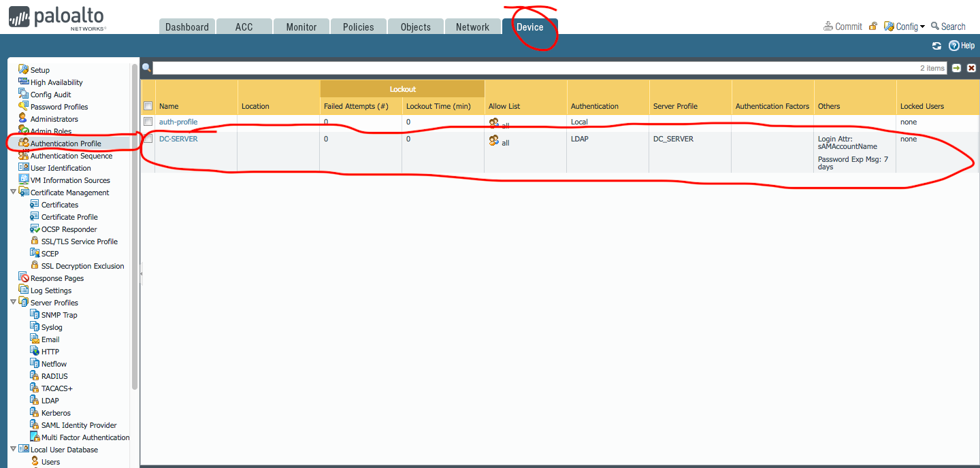Viewport: 980px width, 468px height.
Task: Check the auth-profile row checkbox
Action: [x=148, y=122]
